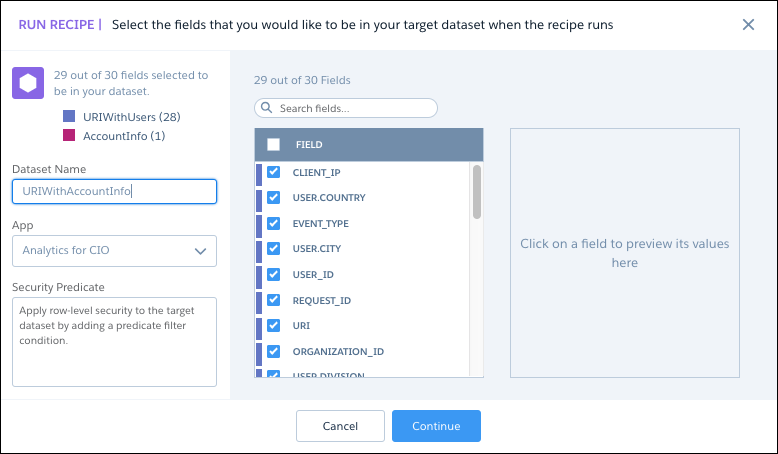Image resolution: width=778 pixels, height=454 pixels.
Task: Preview the CLIENT_IP field name
Action: 317,173
